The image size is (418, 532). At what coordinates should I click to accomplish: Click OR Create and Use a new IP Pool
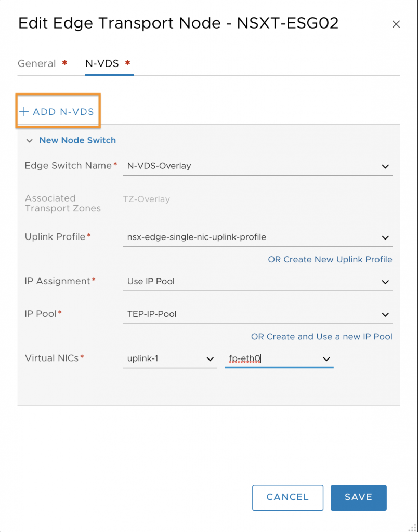322,337
